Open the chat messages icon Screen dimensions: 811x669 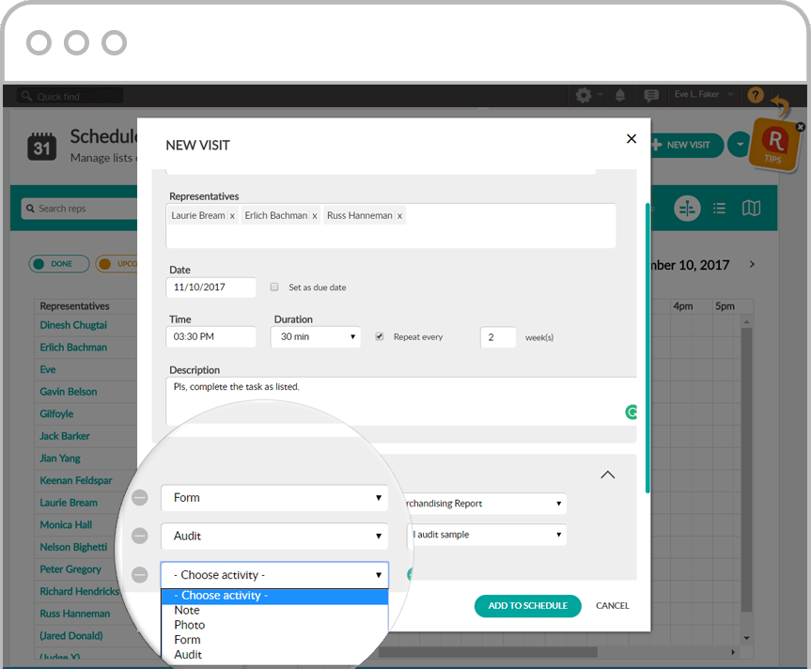pyautogui.click(x=651, y=95)
